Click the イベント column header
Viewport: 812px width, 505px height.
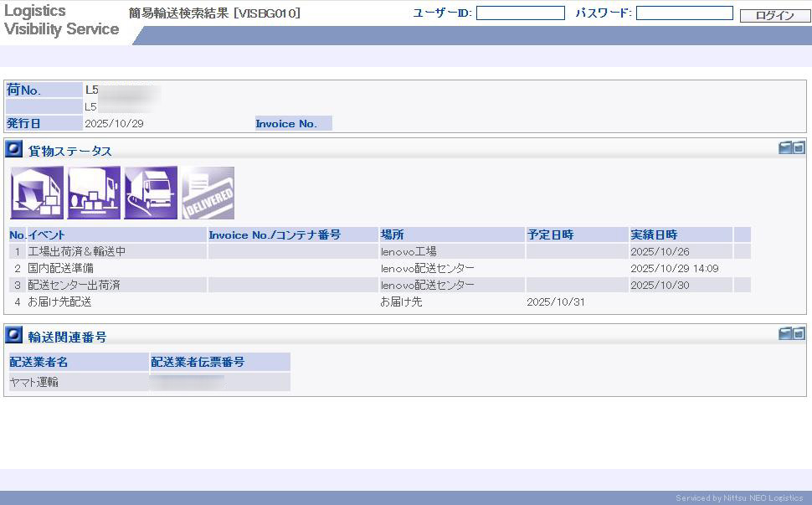[x=116, y=234]
